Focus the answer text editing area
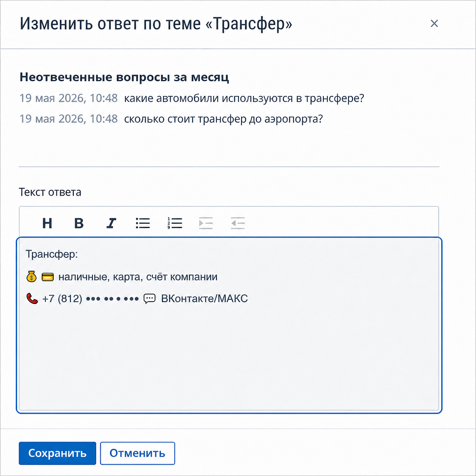Screen dimensions: 476x476 click(x=229, y=325)
